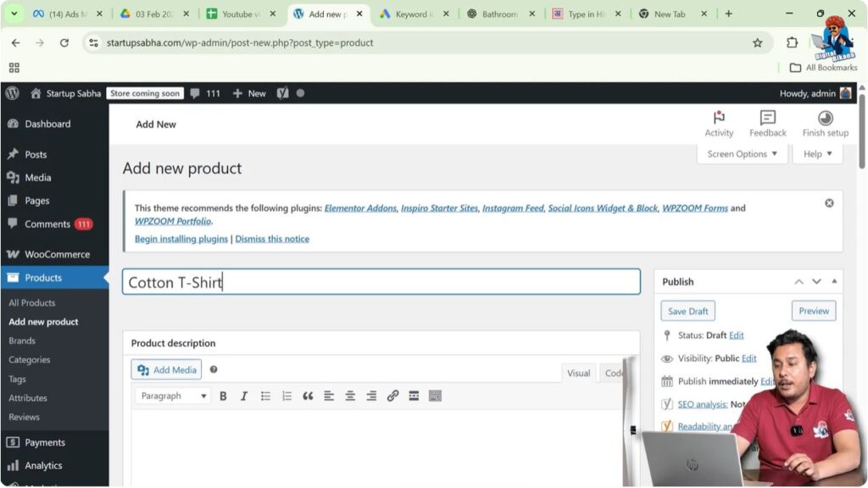This screenshot has height=488, width=868.
Task: Expand the Screen Options dropdown
Action: coord(742,154)
